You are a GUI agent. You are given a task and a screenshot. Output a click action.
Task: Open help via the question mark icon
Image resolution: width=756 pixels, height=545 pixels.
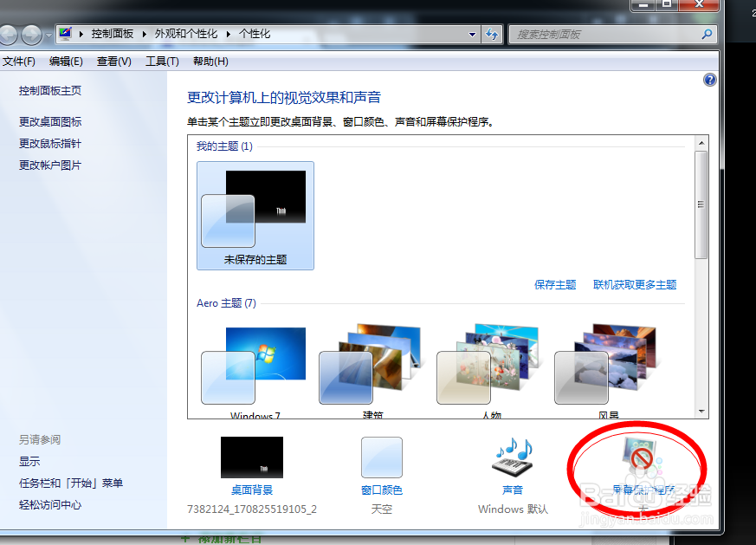coord(710,79)
